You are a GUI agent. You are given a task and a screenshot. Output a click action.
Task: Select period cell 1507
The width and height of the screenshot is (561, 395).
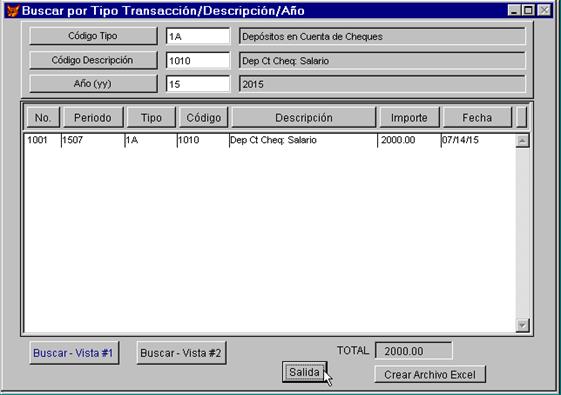coord(73,140)
